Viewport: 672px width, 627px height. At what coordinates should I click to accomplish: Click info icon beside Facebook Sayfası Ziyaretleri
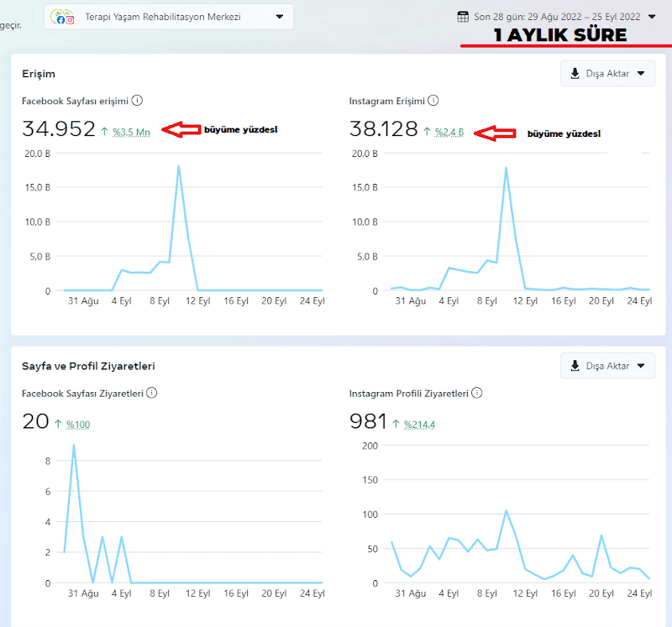coord(152,393)
